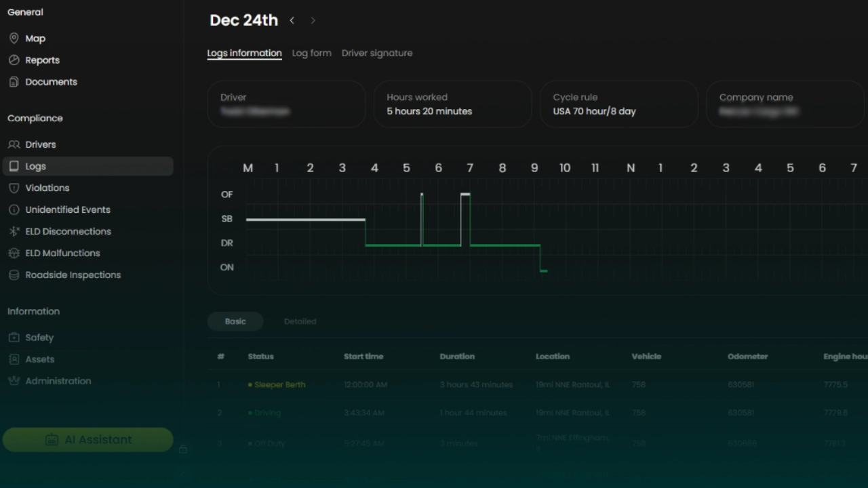Click the Assets icon in sidebar
868x488 pixels.
coord(14,359)
